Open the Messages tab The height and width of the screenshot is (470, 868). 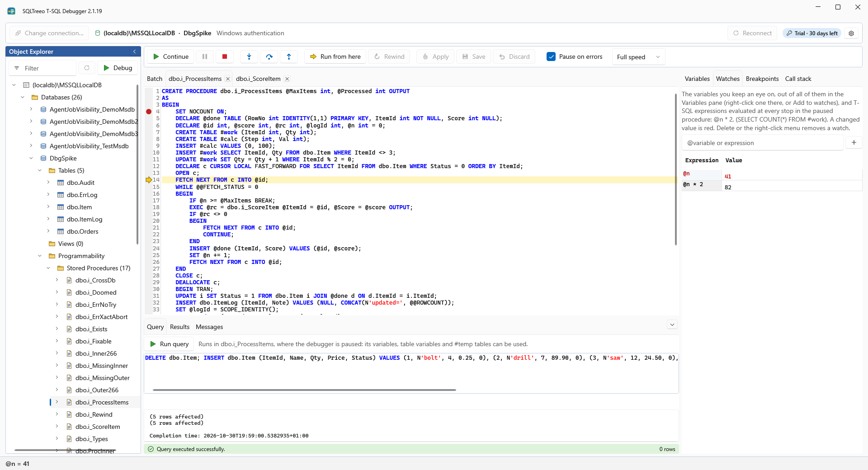tap(209, 327)
